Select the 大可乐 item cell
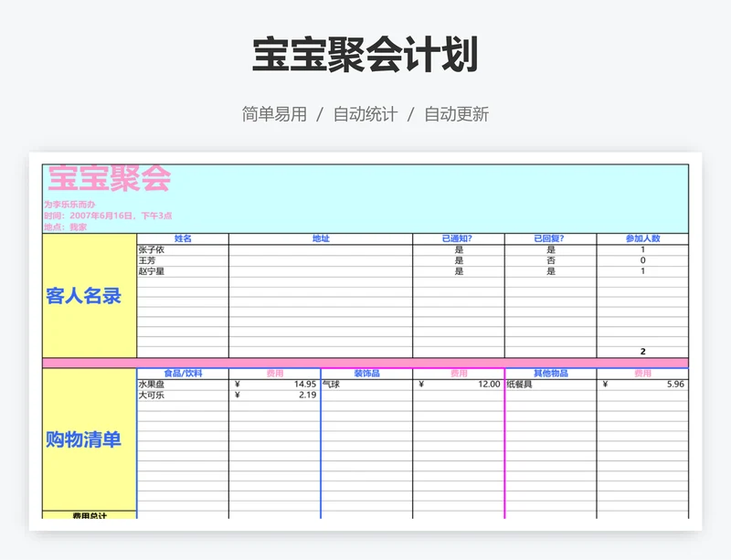The height and width of the screenshot is (560, 731). (183, 396)
